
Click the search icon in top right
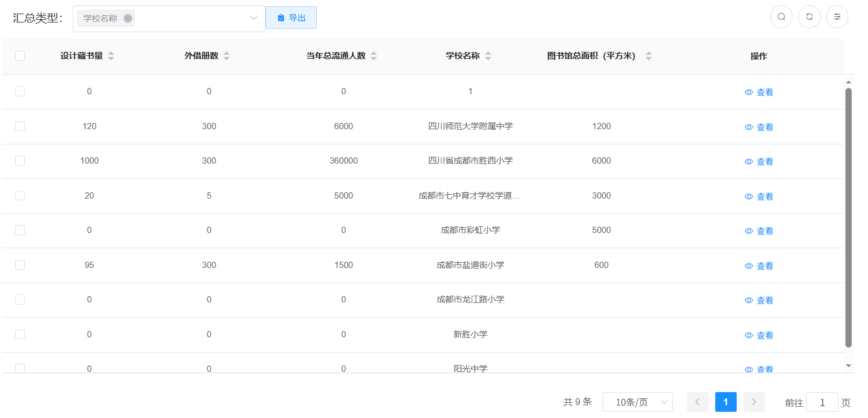781,17
